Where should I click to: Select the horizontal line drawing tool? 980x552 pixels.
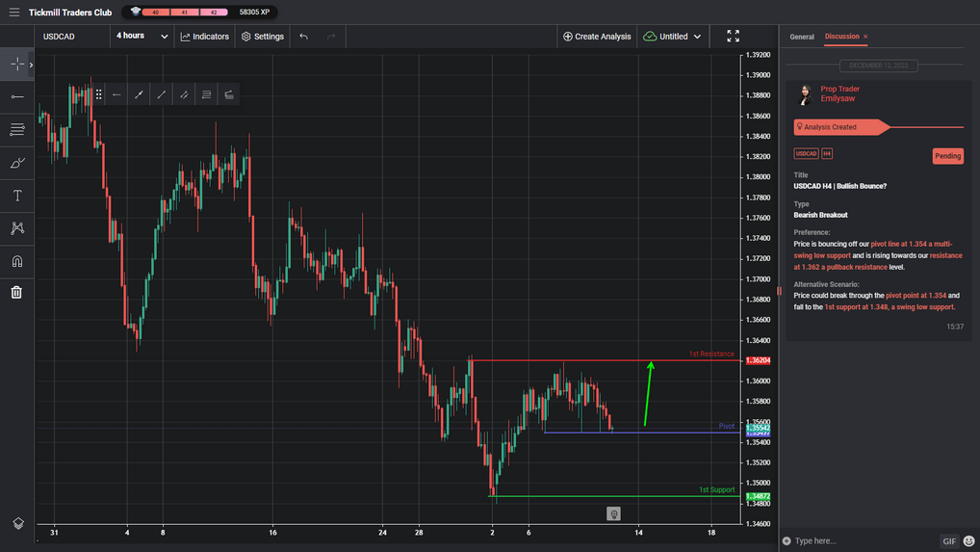point(17,97)
